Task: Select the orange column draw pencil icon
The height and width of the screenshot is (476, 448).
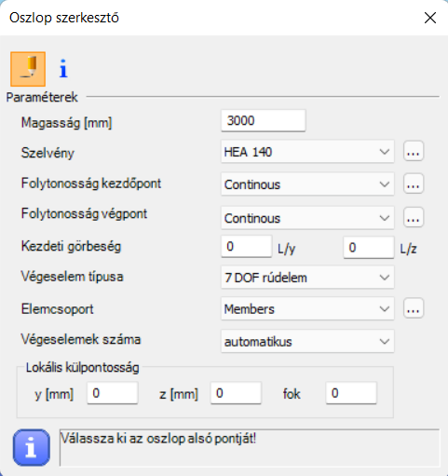Action: (x=28, y=69)
